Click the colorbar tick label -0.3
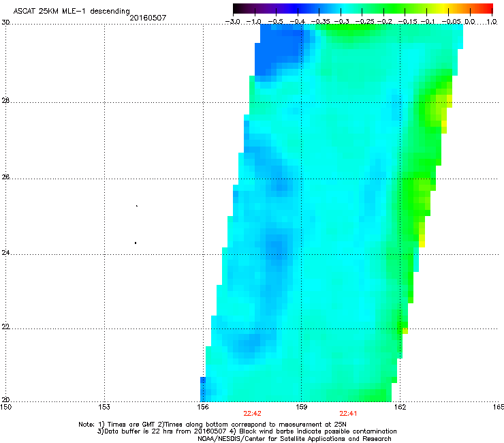Viewport: 504px width, 443px height. coord(342,22)
